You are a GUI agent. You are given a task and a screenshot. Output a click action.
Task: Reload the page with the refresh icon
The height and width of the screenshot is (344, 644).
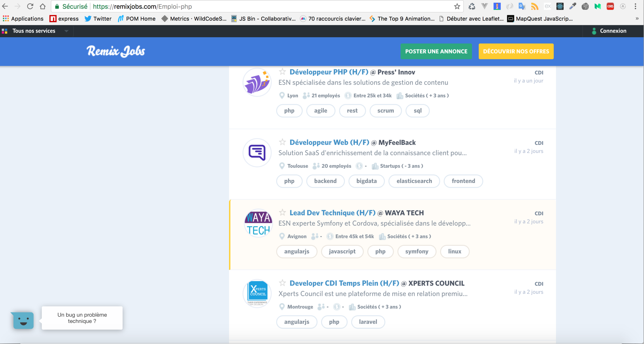[30, 6]
